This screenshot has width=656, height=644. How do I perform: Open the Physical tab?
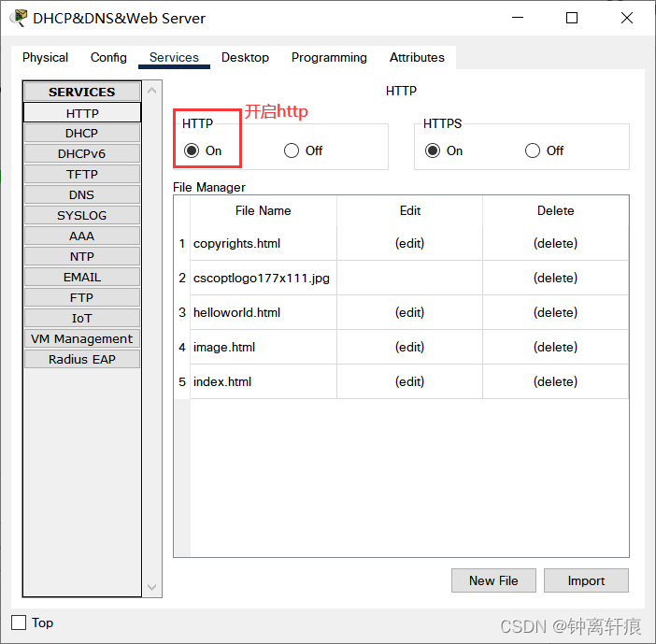[45, 57]
